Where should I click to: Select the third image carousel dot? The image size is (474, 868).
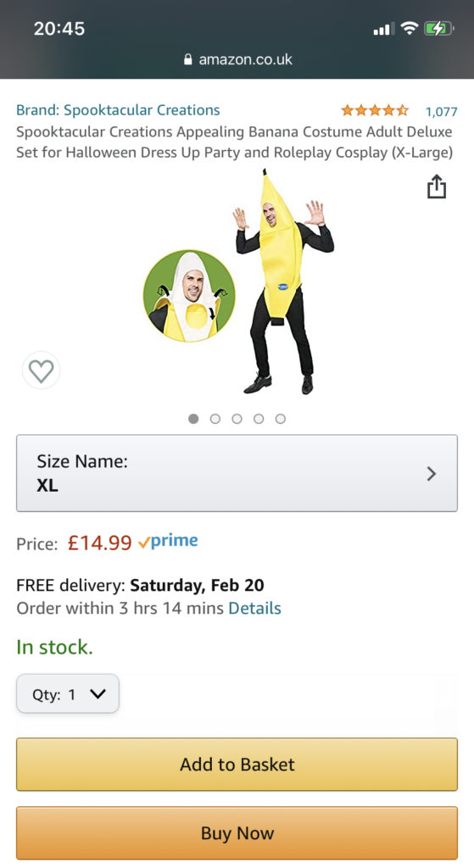[237, 419]
